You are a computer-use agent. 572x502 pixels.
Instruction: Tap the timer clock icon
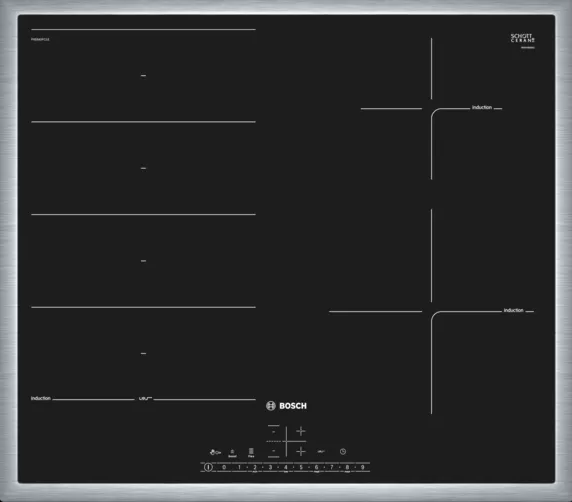coord(343,452)
